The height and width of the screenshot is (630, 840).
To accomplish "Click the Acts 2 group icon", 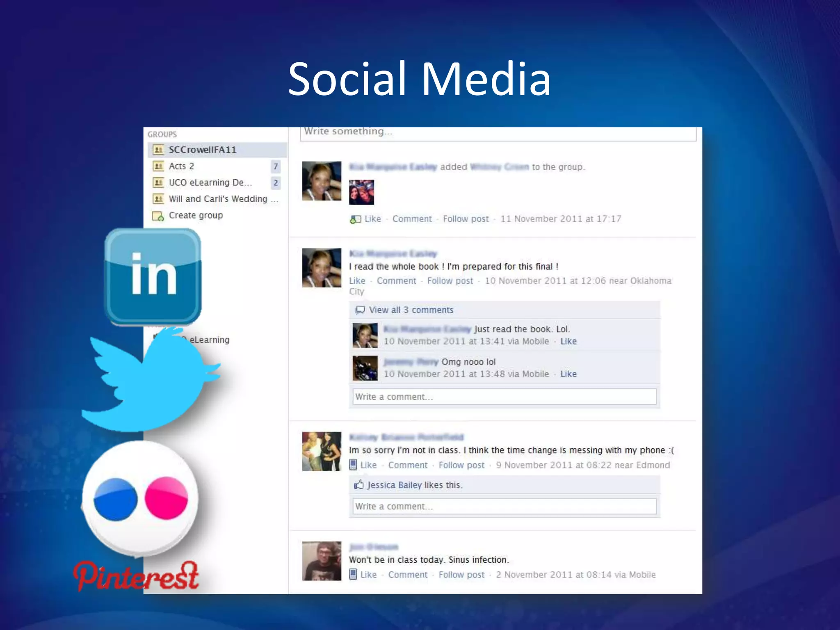I will [x=158, y=166].
